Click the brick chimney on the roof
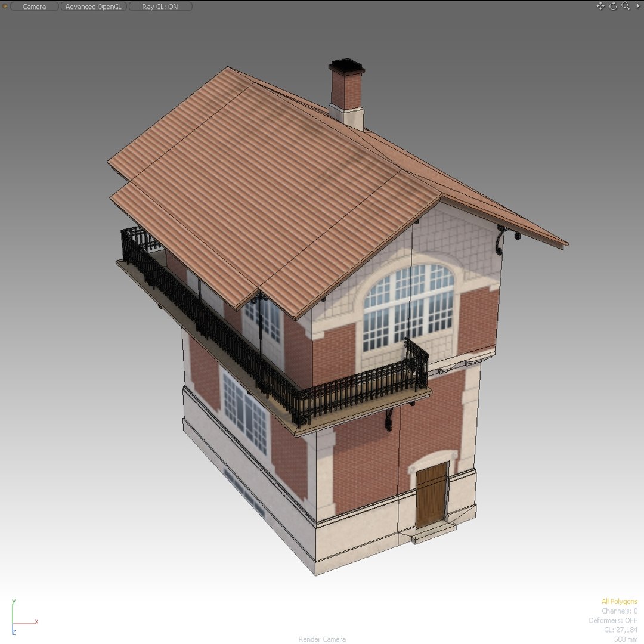This screenshot has height=644, width=644. pyautogui.click(x=346, y=94)
